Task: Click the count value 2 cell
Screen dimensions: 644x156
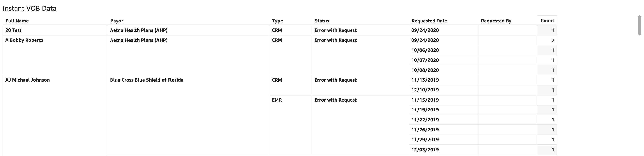Action: coord(553,40)
